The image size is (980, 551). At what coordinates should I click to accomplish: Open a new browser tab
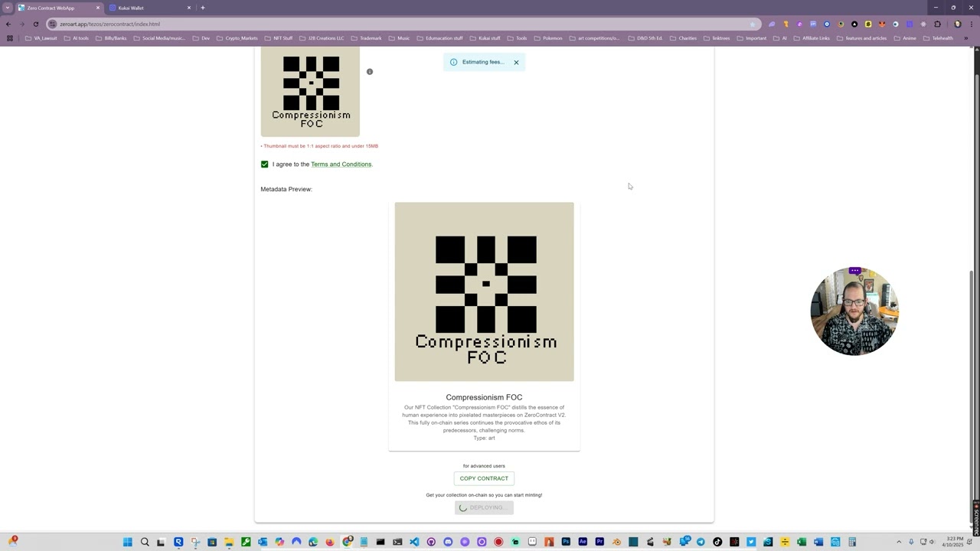click(203, 8)
